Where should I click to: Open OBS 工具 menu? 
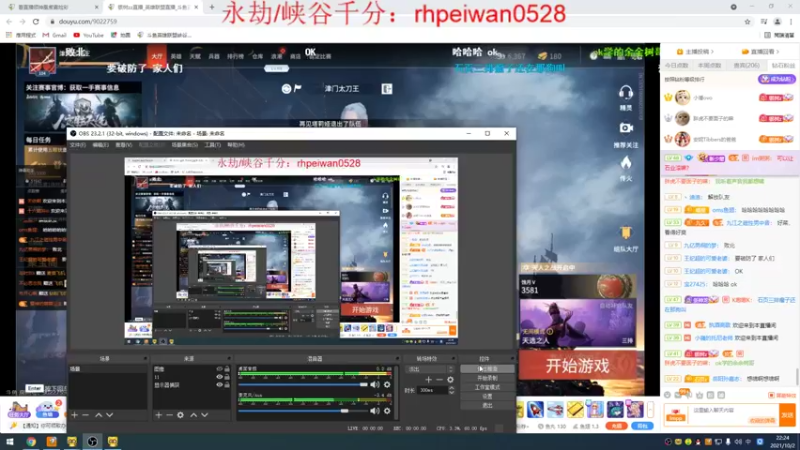213,145
